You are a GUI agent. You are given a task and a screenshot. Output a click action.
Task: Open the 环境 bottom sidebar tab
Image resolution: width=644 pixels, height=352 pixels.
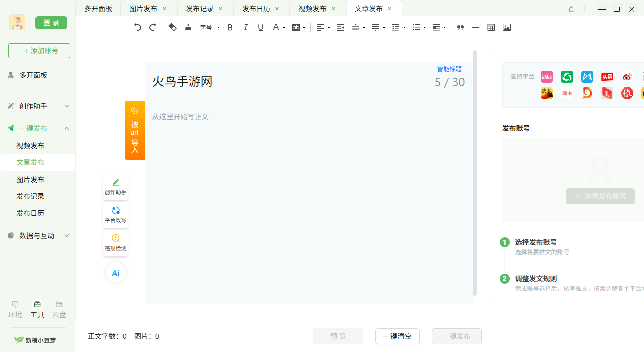(15, 310)
